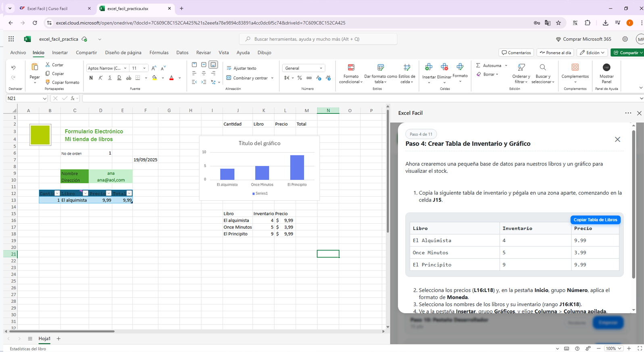Open the Edición mode dropdown
644x352 pixels.
click(592, 52)
